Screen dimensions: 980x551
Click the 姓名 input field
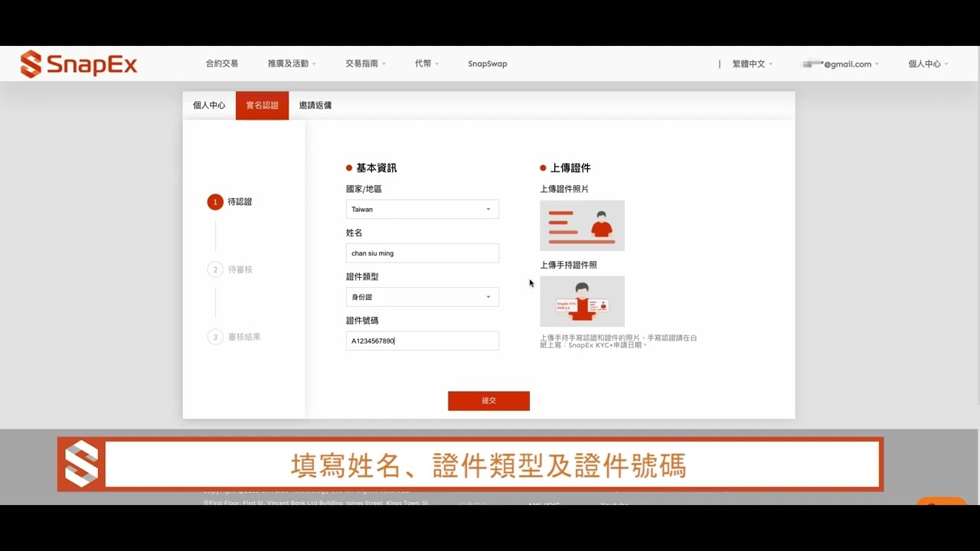(423, 253)
